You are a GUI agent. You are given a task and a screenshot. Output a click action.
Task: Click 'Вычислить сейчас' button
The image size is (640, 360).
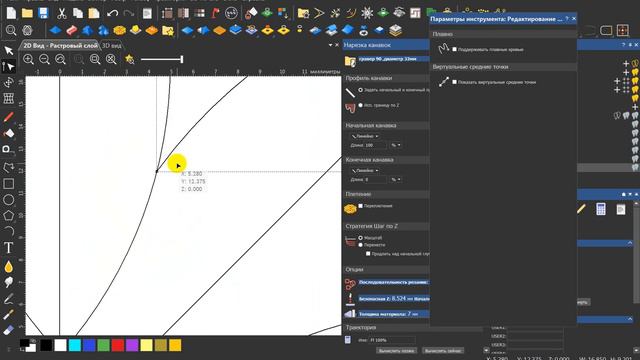tap(443, 351)
